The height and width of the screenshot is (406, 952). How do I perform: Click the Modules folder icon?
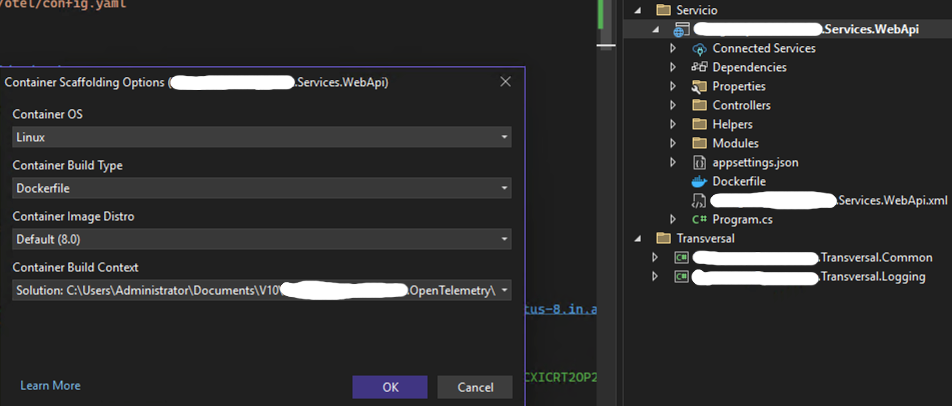coord(700,143)
